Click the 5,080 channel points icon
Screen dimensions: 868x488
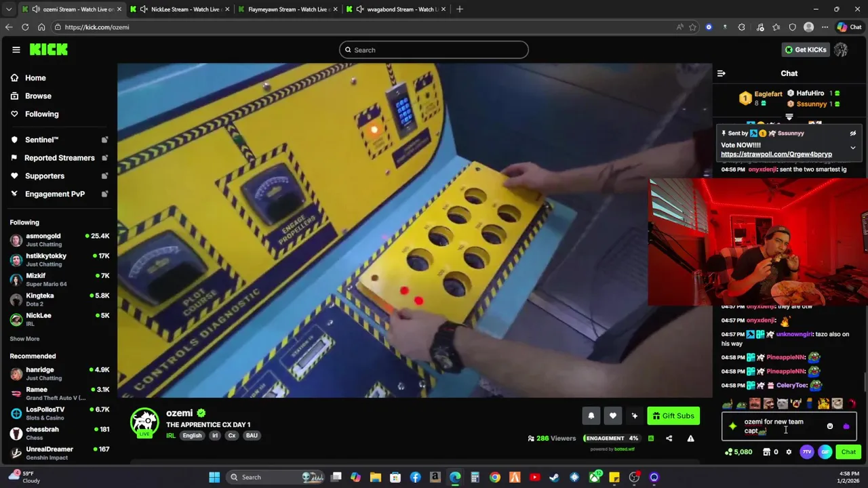click(x=738, y=452)
